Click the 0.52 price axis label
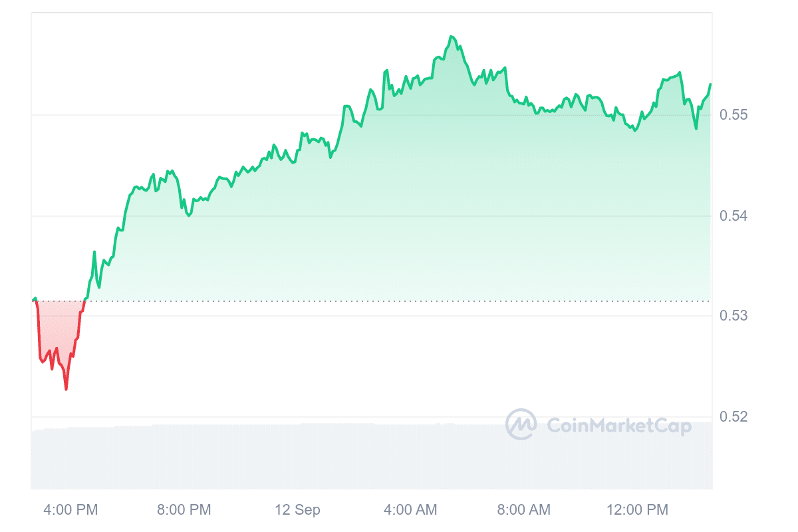Screen dimensions: 798x532 coord(733,417)
